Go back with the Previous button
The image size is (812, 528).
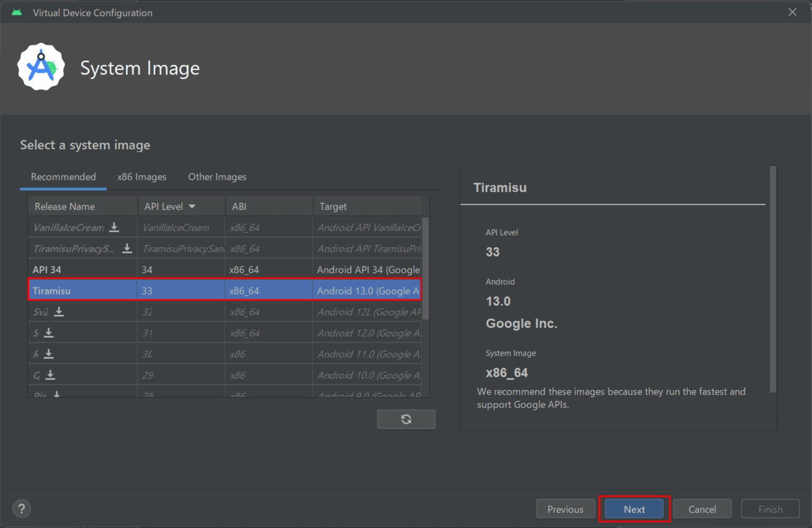[565, 509]
